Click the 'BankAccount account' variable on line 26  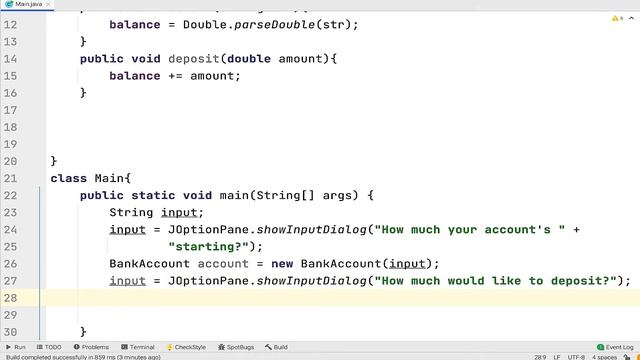click(x=179, y=264)
